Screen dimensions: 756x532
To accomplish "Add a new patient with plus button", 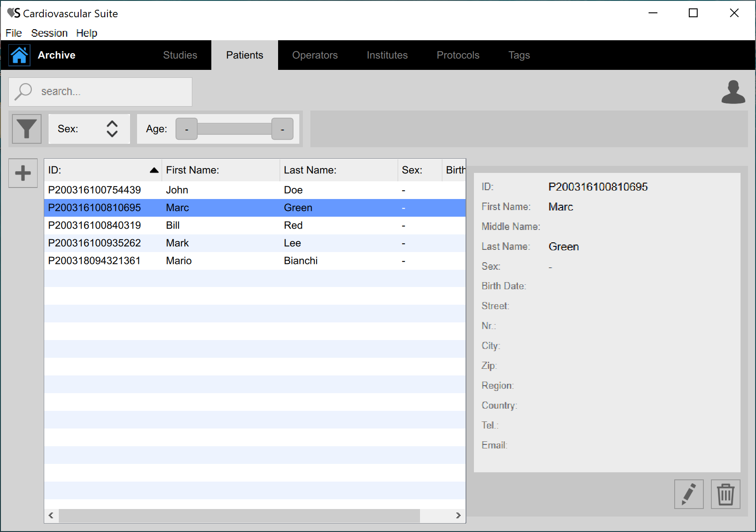I will click(x=23, y=173).
